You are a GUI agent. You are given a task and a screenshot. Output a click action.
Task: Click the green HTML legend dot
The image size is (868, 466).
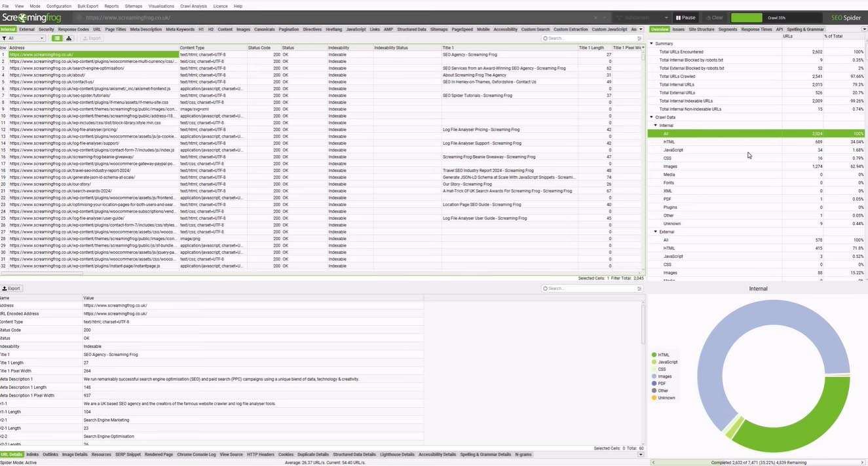pyautogui.click(x=654, y=355)
